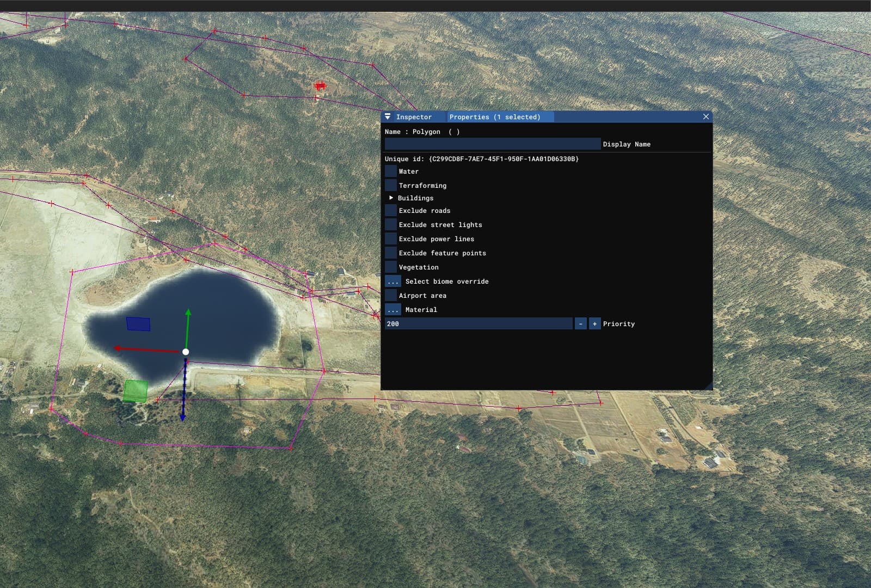Screen dimensions: 871x588
Task: Select the blue plane handle square
Action: point(138,324)
